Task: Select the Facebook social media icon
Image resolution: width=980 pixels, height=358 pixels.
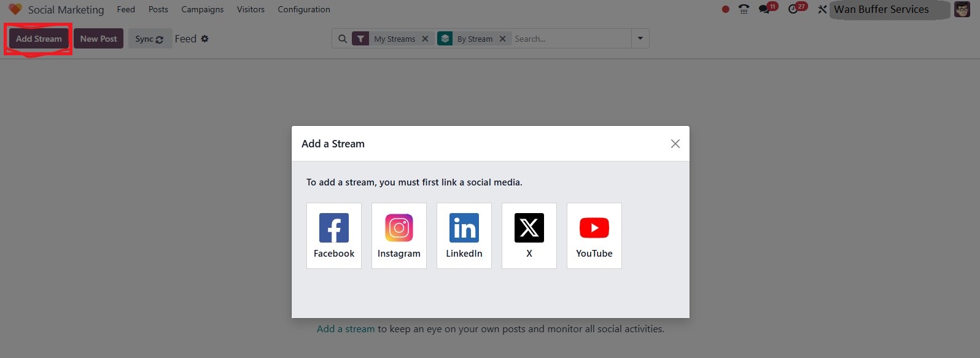Action: 334,228
